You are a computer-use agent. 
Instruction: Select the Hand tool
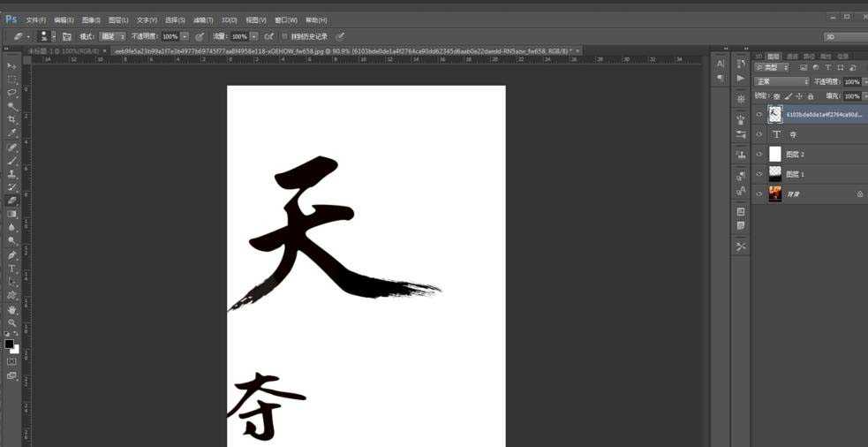(11, 310)
